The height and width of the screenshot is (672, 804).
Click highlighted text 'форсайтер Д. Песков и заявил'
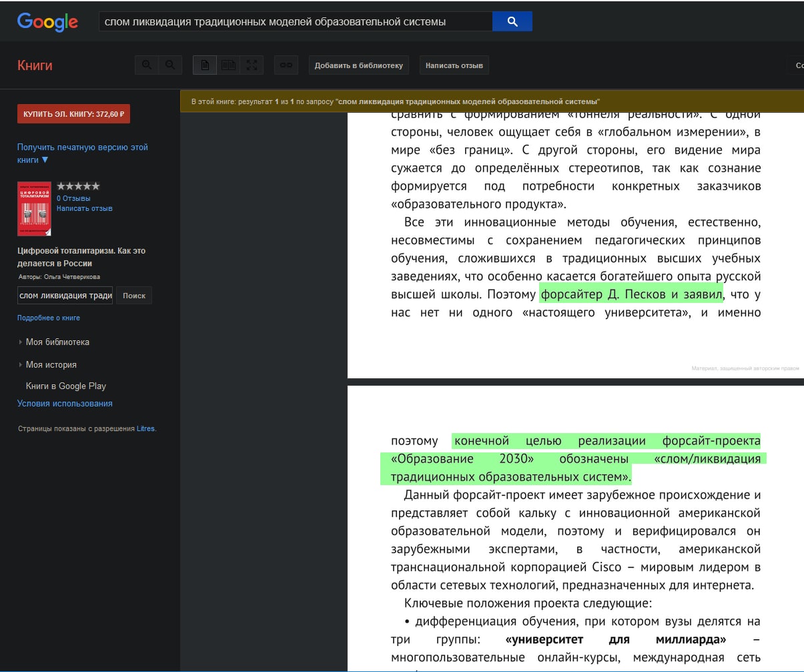click(631, 294)
